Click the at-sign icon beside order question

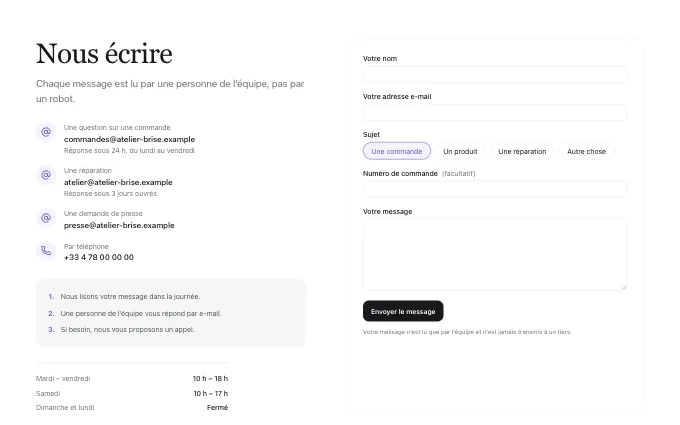(46, 132)
